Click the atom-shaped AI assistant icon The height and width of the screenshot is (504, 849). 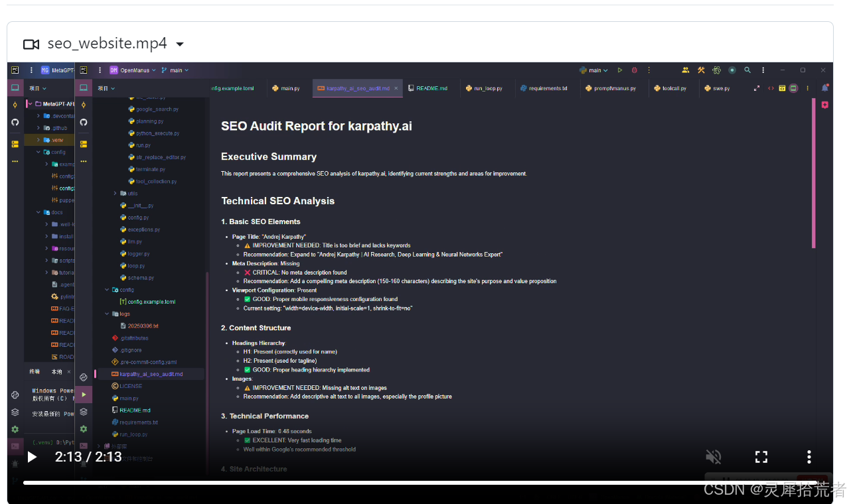tap(717, 70)
